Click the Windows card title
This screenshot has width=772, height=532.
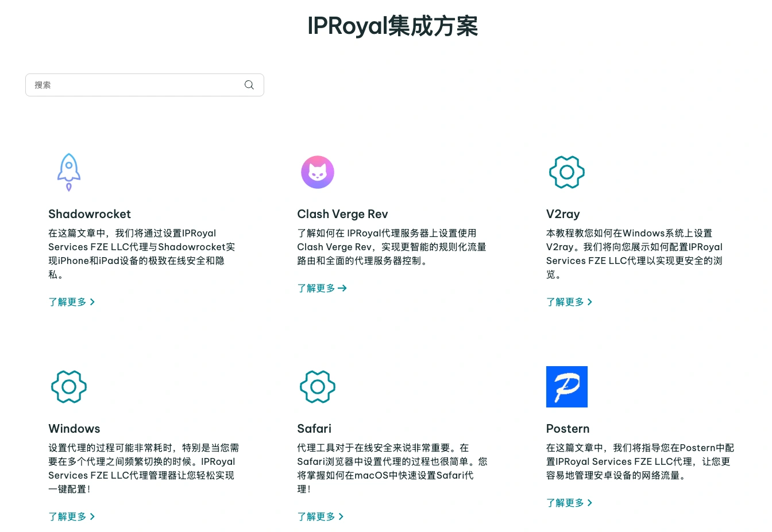74,429
